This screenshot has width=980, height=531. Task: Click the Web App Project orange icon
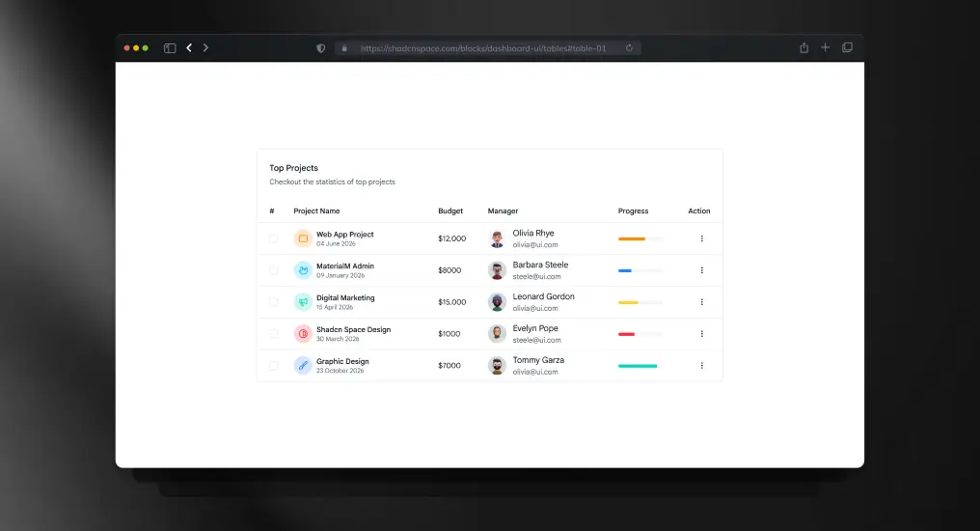point(303,238)
